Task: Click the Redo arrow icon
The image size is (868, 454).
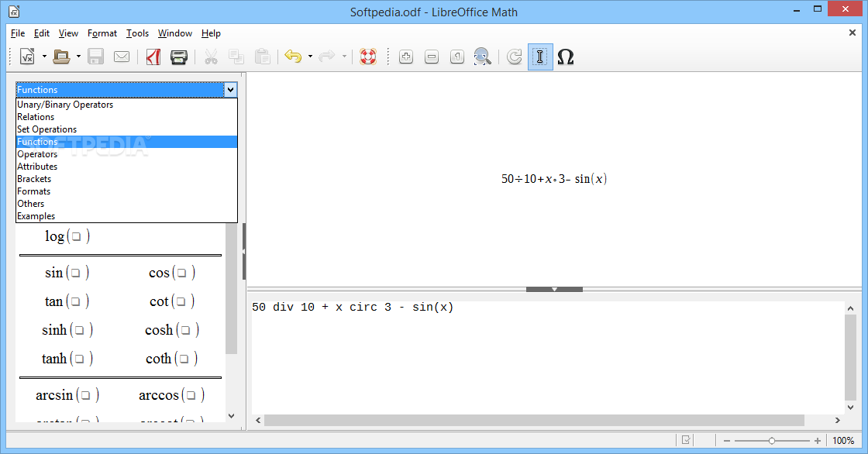Action: [326, 56]
